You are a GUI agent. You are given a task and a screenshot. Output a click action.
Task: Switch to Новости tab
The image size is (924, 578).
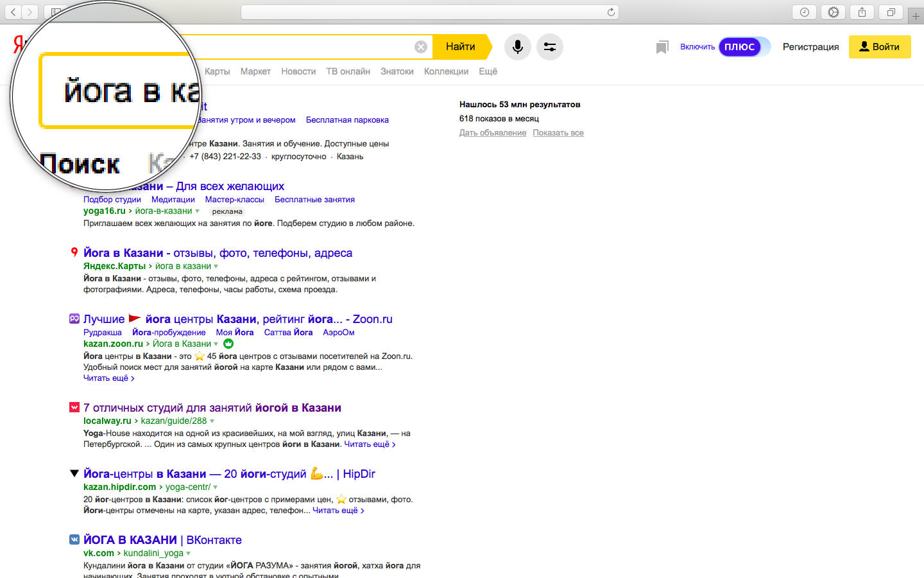(298, 71)
